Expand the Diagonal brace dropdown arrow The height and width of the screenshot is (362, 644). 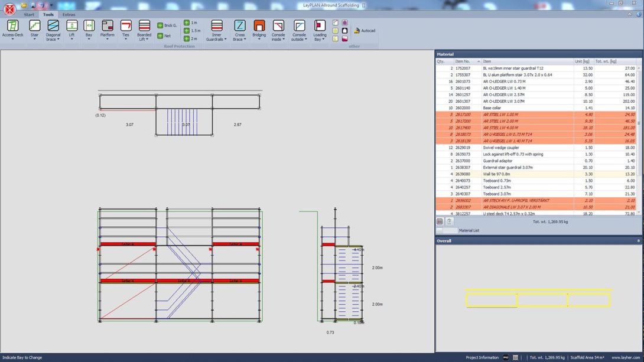pyautogui.click(x=58, y=40)
